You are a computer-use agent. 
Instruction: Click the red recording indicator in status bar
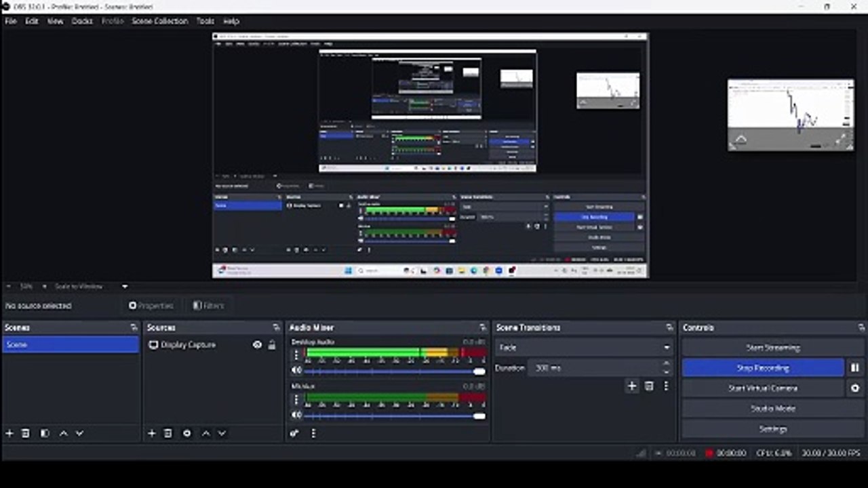pyautogui.click(x=709, y=453)
